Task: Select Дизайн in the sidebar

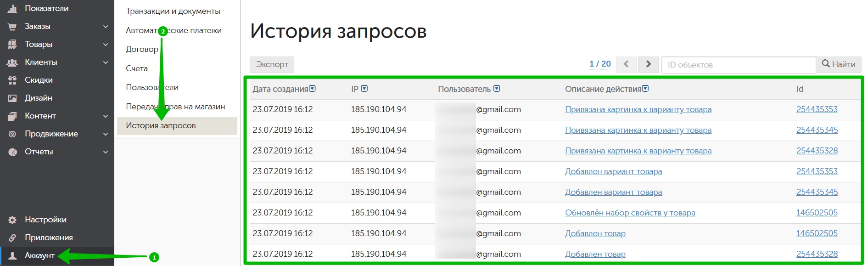Action: coord(57,98)
